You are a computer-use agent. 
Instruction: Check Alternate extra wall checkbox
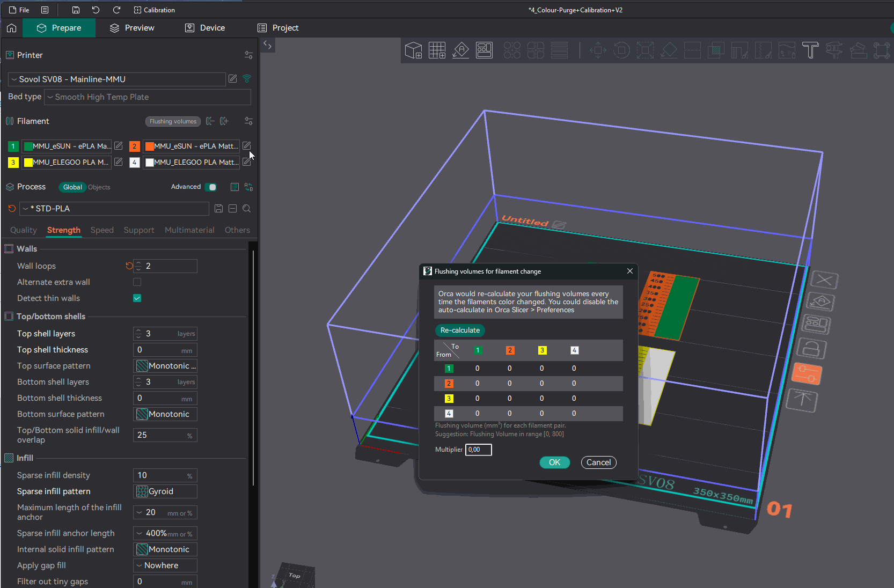coord(137,282)
